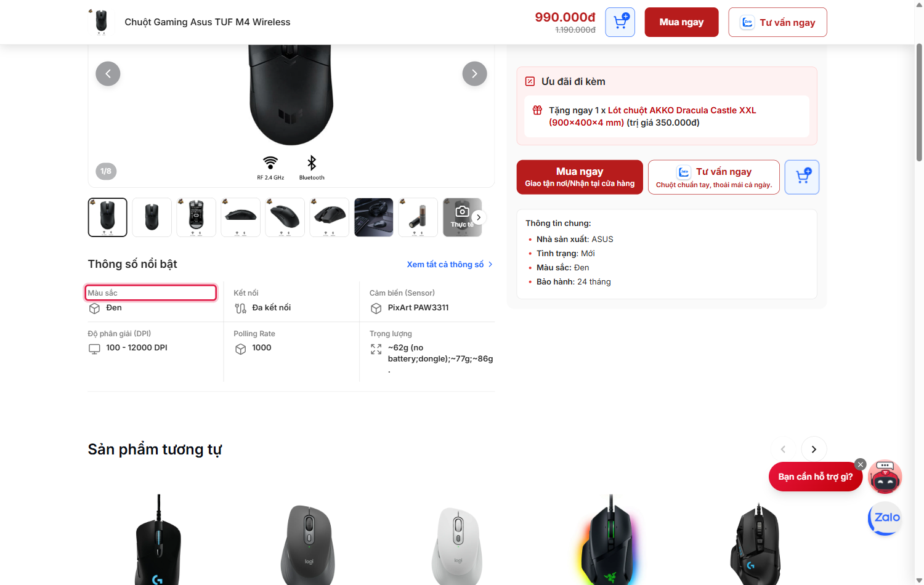The height and width of the screenshot is (585, 924).
Task: Expand thumbnail strip with right chevron
Action: [479, 217]
